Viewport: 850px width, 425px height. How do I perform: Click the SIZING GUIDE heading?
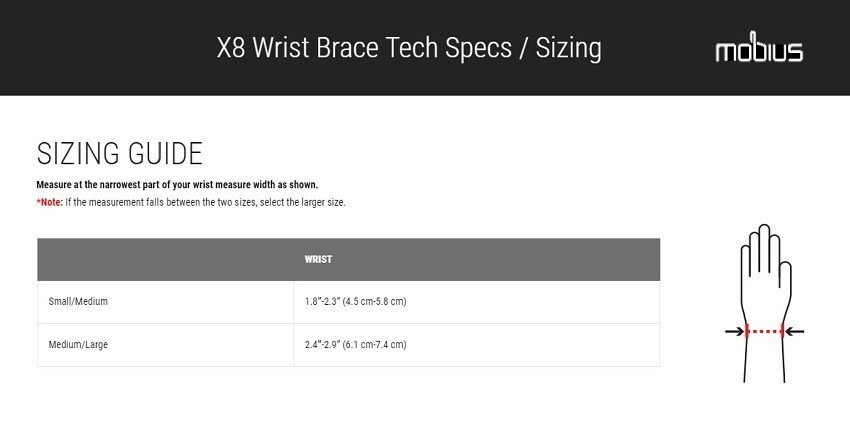point(119,154)
